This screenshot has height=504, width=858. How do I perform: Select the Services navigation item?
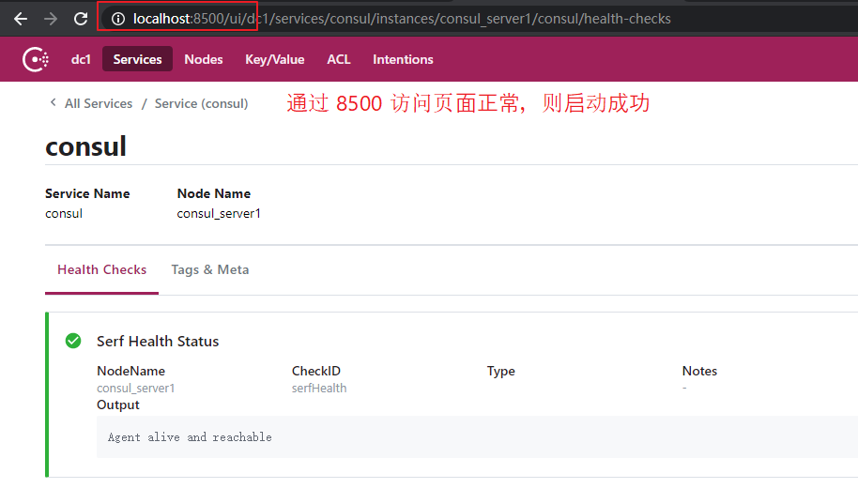tap(137, 59)
